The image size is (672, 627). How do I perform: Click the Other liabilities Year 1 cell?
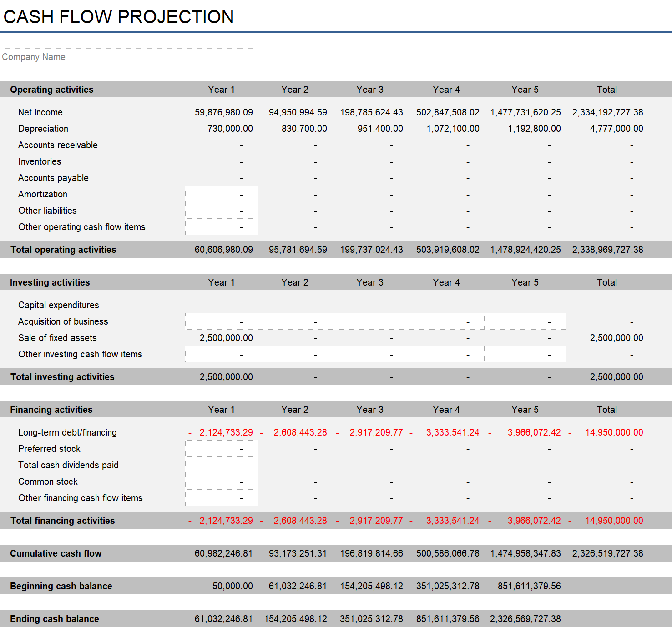(x=221, y=210)
